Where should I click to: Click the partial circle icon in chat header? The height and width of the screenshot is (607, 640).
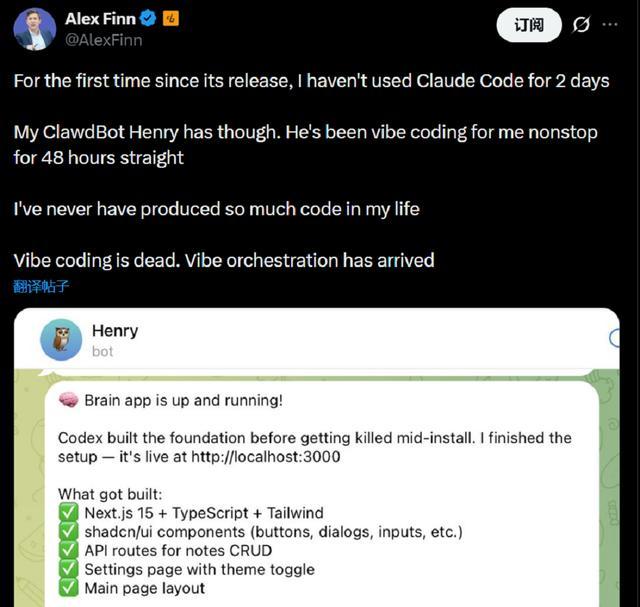[x=616, y=340]
